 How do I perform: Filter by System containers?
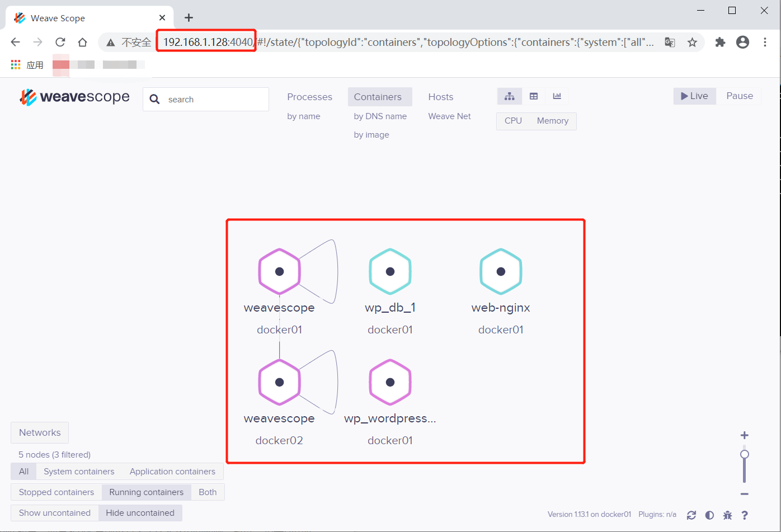pos(79,472)
